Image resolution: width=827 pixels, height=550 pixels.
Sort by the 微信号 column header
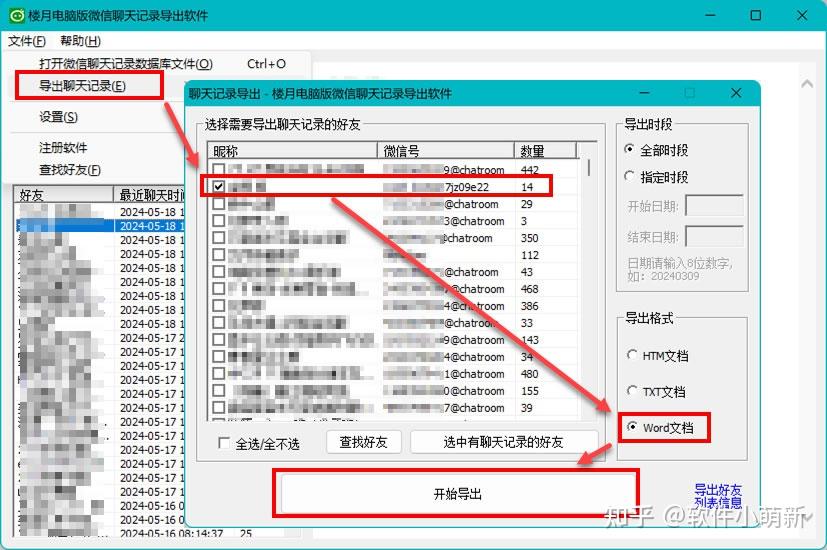[446, 151]
